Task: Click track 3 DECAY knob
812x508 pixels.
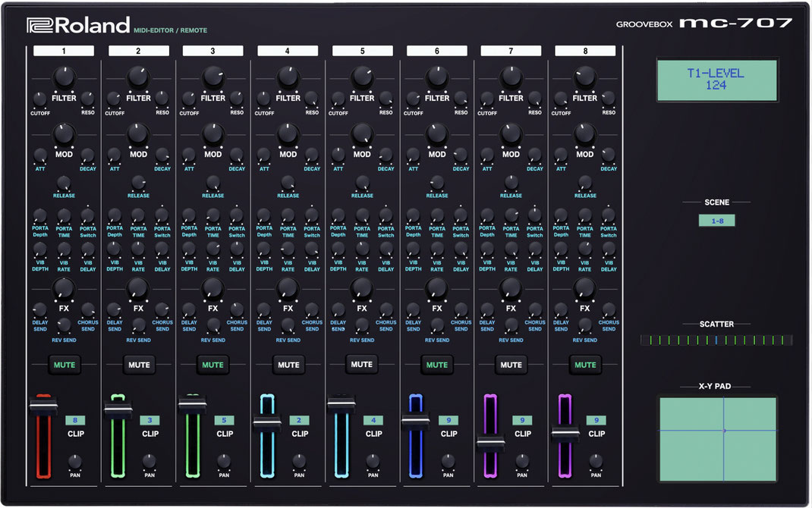Action: coord(237,155)
